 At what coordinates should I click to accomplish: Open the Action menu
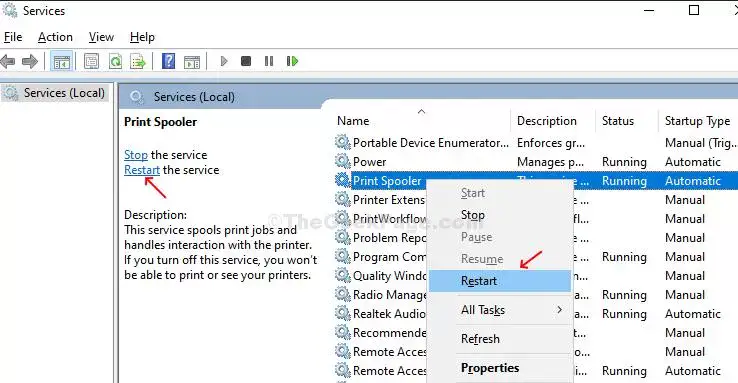pyautogui.click(x=55, y=37)
